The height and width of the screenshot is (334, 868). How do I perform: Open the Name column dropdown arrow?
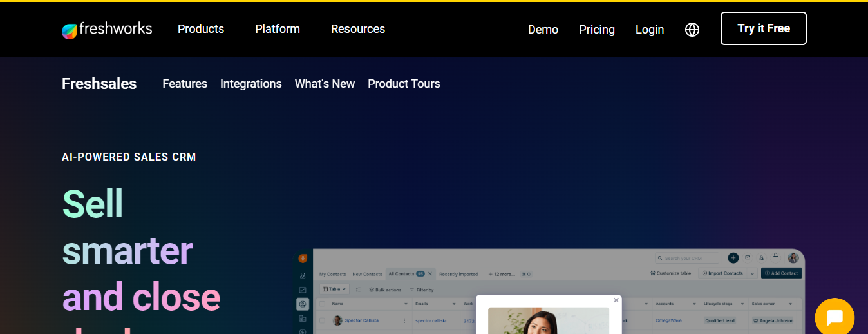[x=406, y=304]
